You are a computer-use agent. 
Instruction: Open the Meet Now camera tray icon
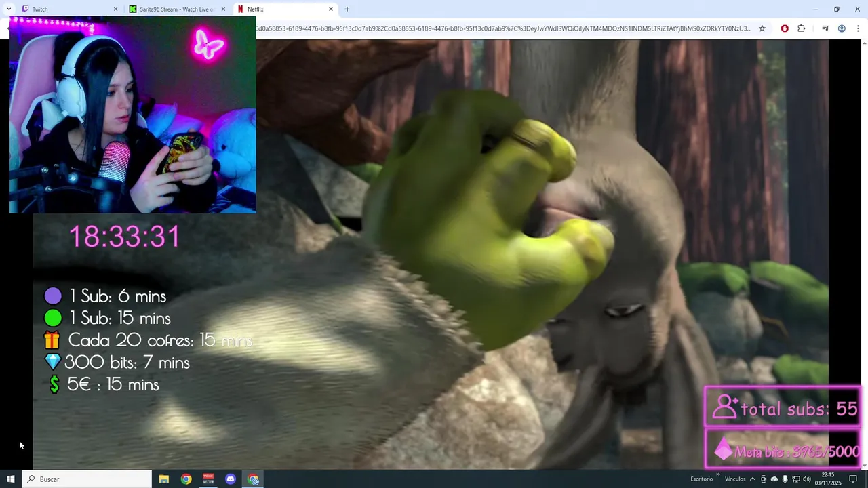764,479
